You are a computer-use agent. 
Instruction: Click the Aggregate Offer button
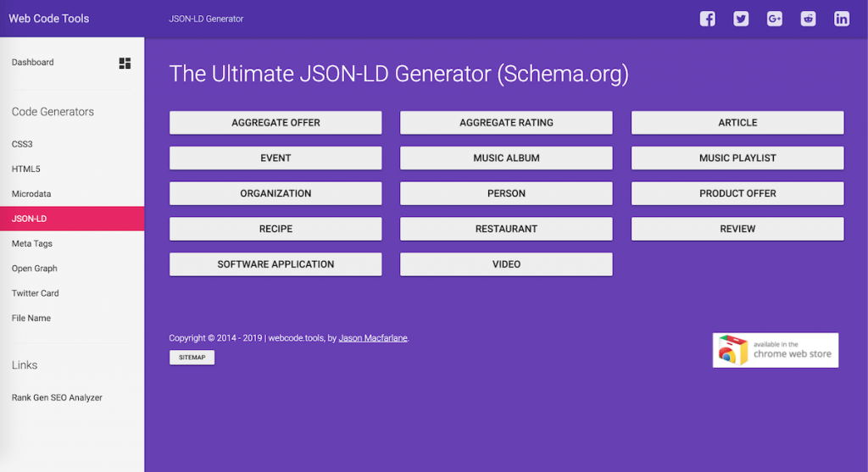click(275, 123)
